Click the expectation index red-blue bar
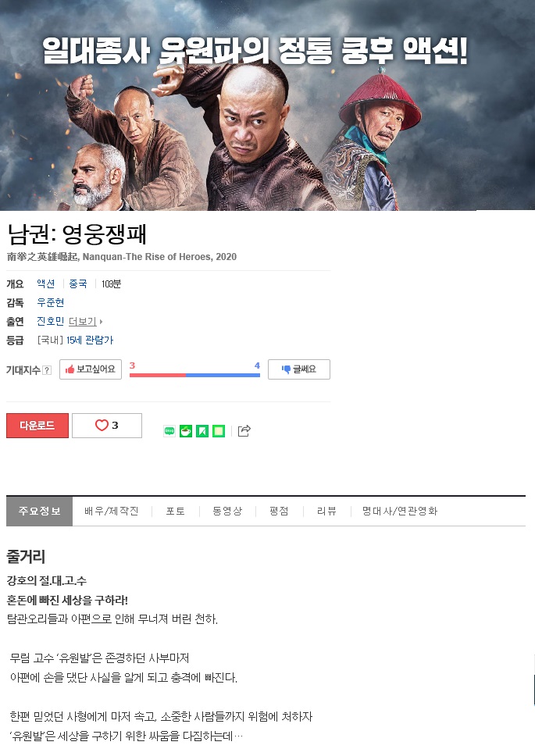This screenshot has width=535, height=756. point(194,375)
